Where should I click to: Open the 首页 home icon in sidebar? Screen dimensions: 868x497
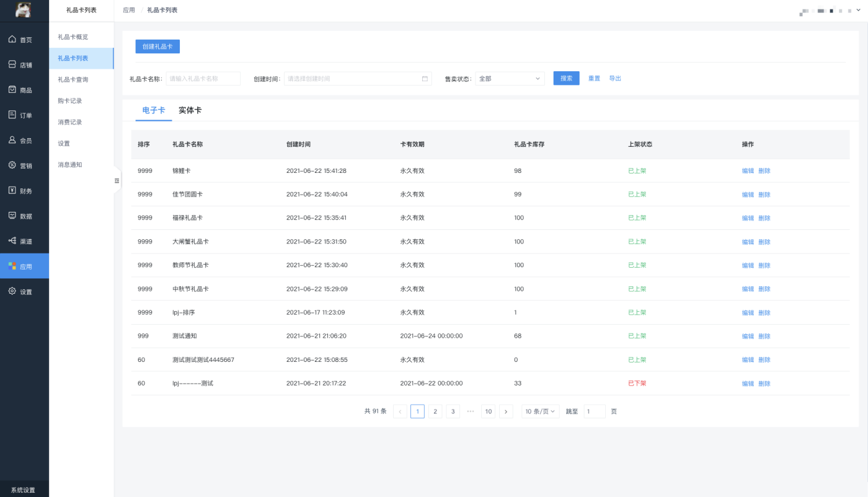(x=12, y=40)
